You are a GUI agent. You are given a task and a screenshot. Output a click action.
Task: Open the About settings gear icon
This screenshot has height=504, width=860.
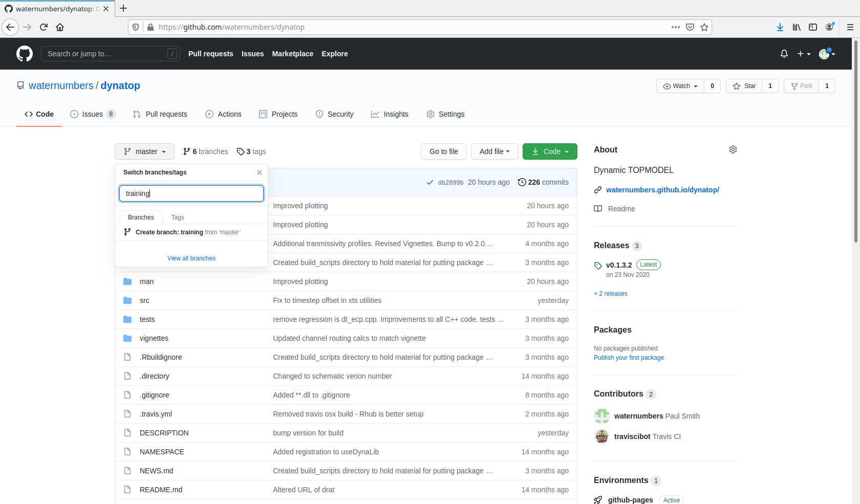click(x=733, y=149)
